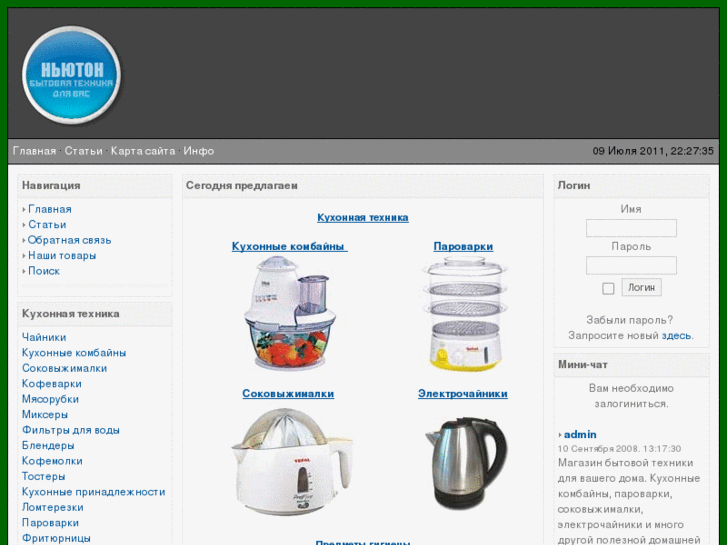Open the Кофеварки category
The width and height of the screenshot is (727, 545).
tap(51, 384)
